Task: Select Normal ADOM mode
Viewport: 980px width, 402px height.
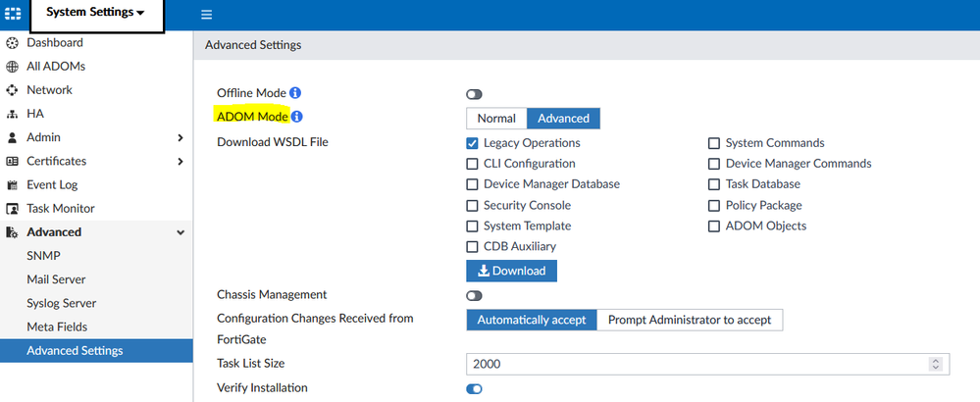Action: pos(496,119)
